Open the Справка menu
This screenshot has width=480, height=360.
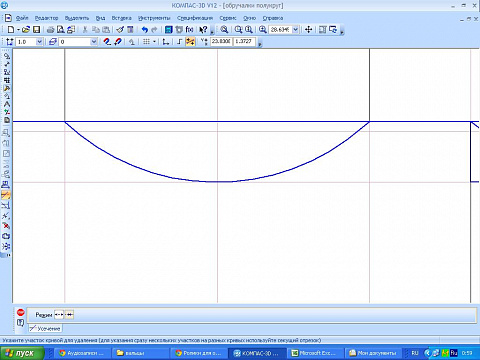(x=273, y=18)
